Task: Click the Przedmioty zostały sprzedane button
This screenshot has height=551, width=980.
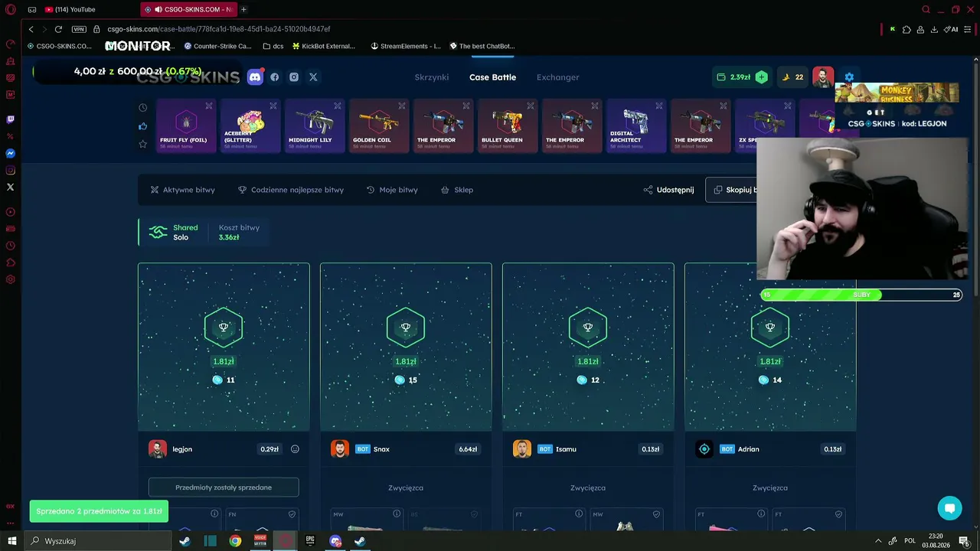Action: coord(224,487)
